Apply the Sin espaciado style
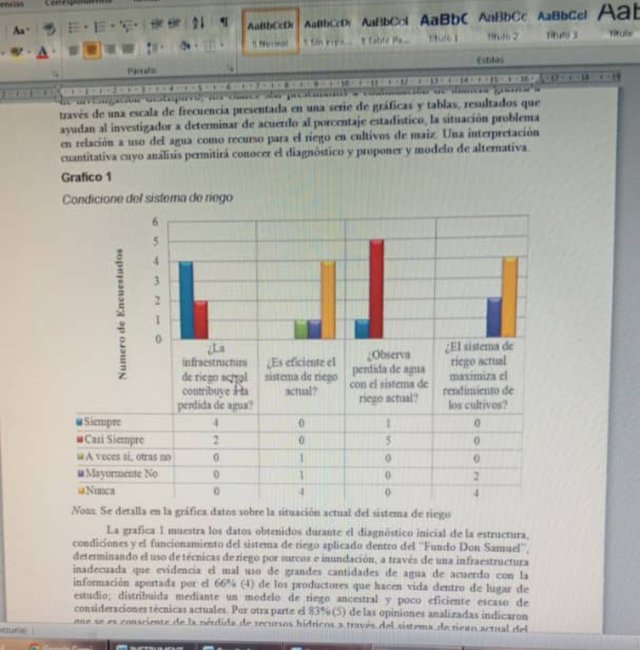 coord(327,31)
